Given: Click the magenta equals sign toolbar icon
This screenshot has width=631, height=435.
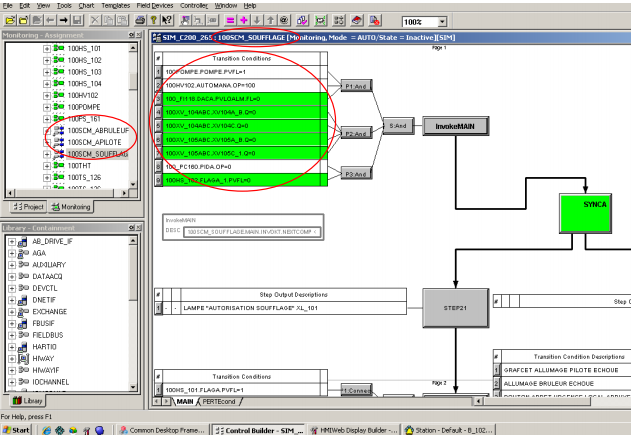Looking at the screenshot, I should (230, 21).
